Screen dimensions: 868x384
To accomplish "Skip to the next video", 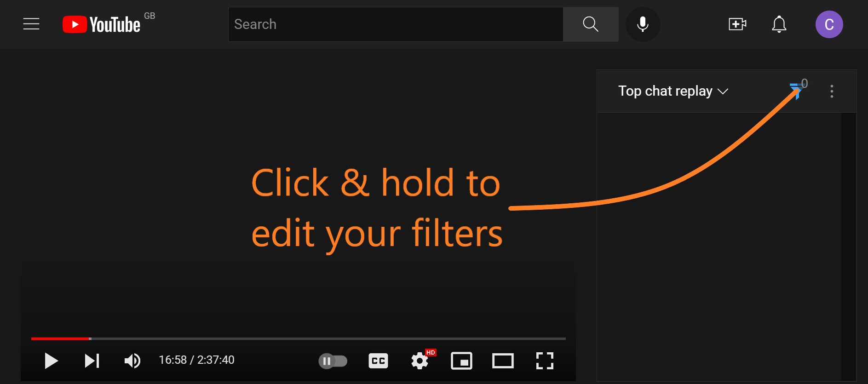I will point(92,361).
